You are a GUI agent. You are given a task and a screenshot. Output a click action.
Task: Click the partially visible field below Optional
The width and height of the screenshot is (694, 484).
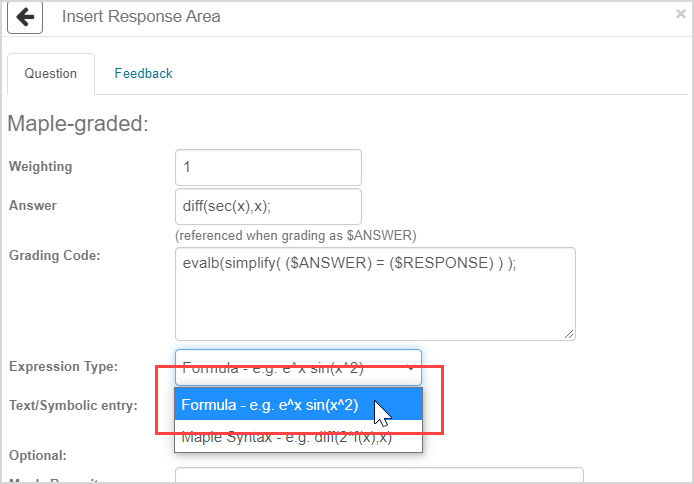coord(378,475)
